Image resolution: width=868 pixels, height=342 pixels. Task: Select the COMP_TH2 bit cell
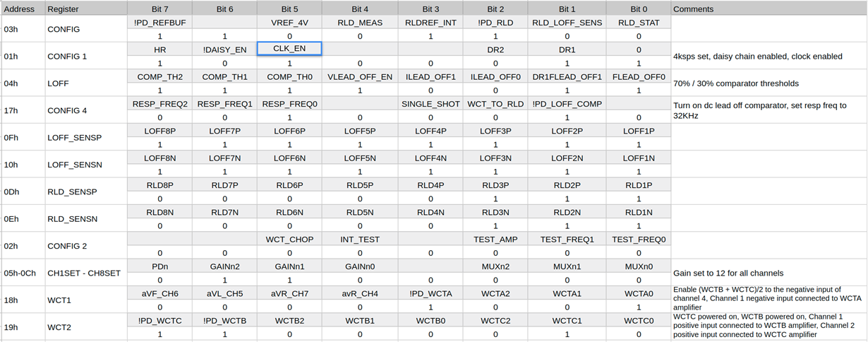(x=159, y=76)
